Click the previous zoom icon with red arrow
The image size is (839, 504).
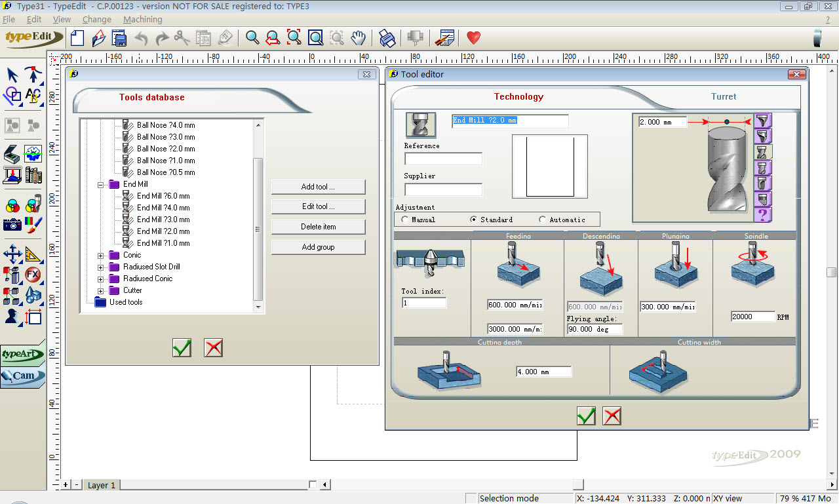click(273, 37)
